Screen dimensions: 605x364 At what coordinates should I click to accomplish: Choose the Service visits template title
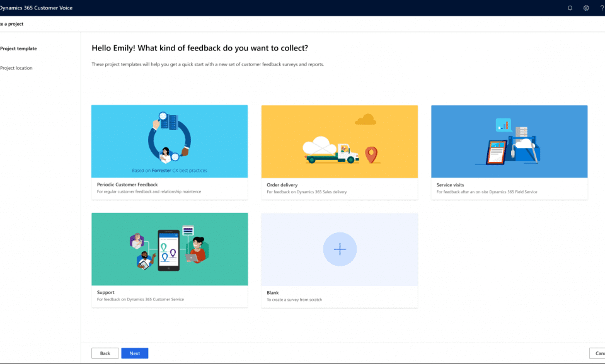[450, 185]
